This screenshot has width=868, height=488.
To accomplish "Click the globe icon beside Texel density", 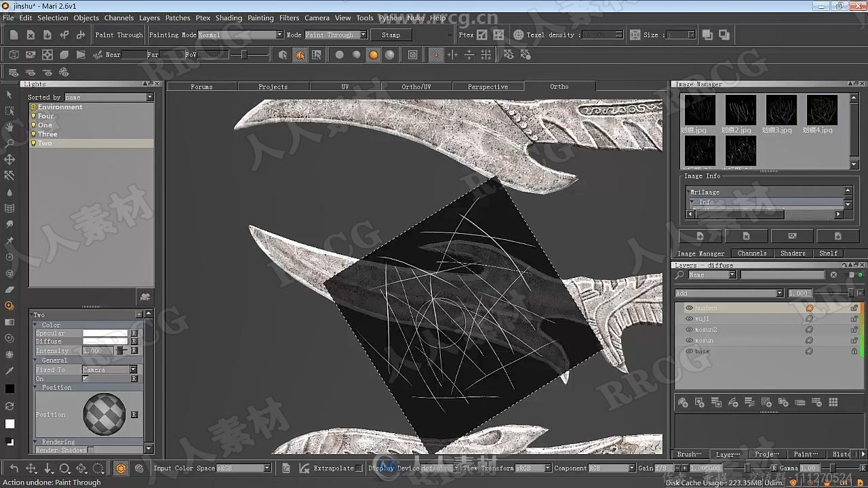I will coord(518,35).
